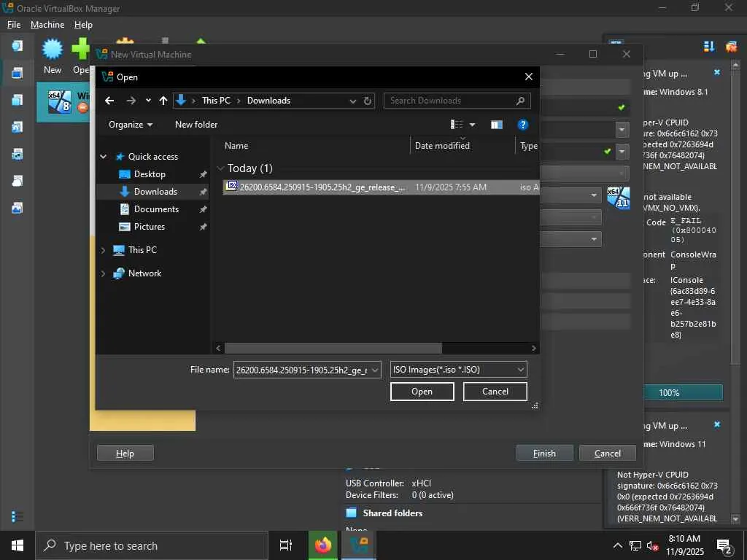This screenshot has width=747, height=560.
Task: Cancel the New Virtual Machine wizard
Action: click(608, 454)
